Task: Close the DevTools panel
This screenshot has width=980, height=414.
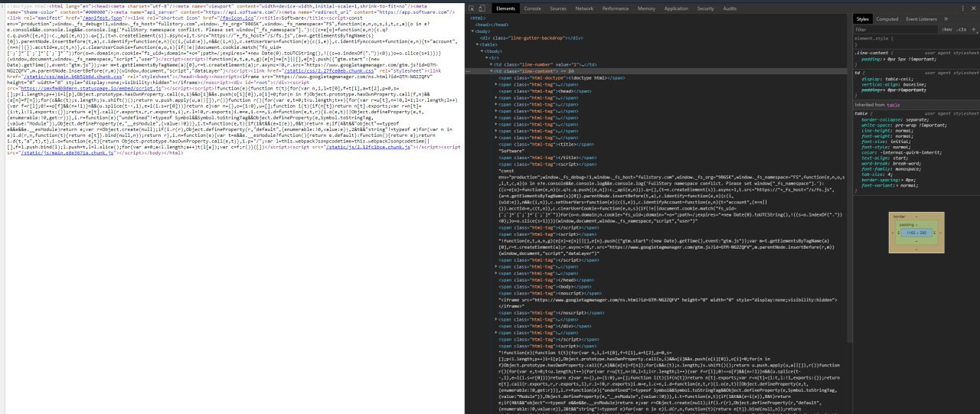Action: click(973, 8)
